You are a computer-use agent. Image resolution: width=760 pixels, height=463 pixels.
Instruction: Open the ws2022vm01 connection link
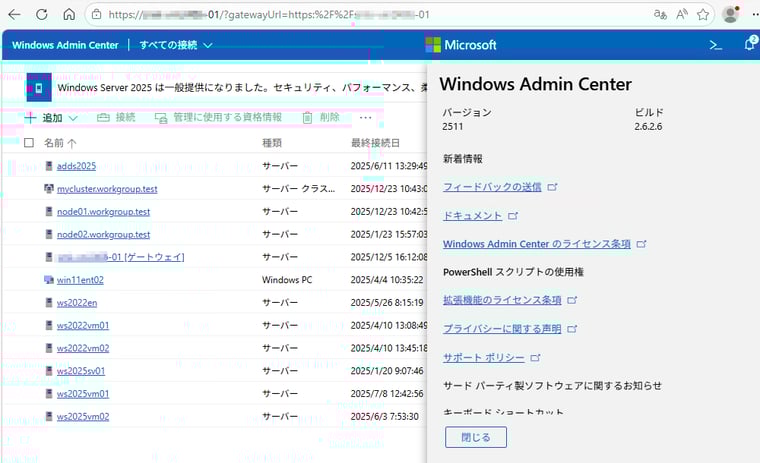pos(83,325)
